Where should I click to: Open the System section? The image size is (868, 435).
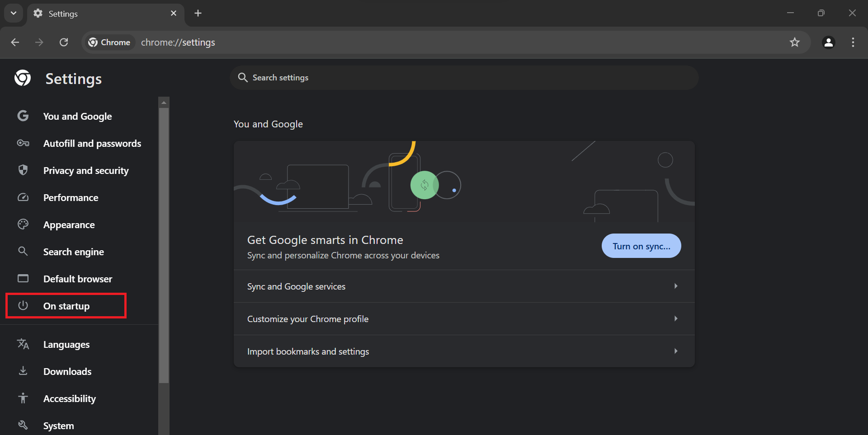coord(59,426)
